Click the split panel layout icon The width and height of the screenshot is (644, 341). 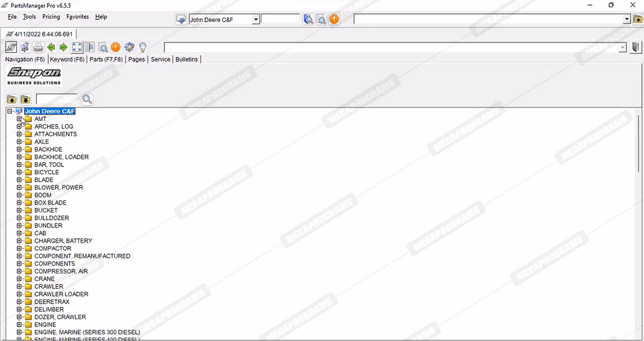[90, 47]
